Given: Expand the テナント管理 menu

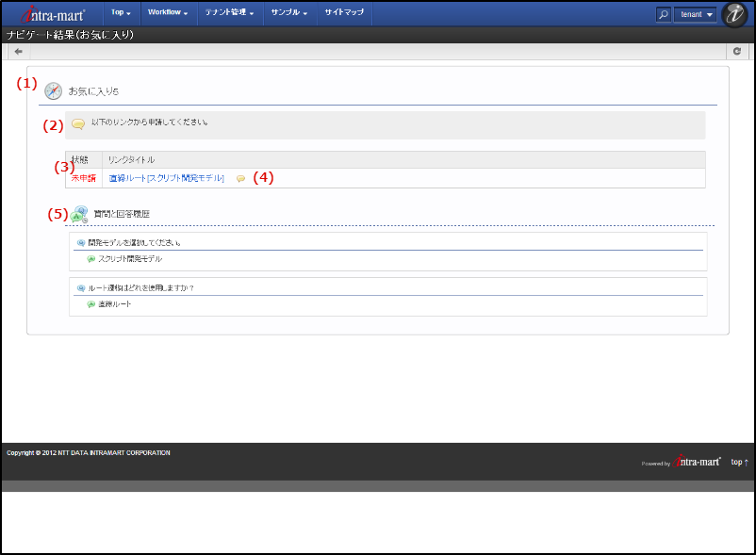Looking at the screenshot, I should (x=229, y=13).
